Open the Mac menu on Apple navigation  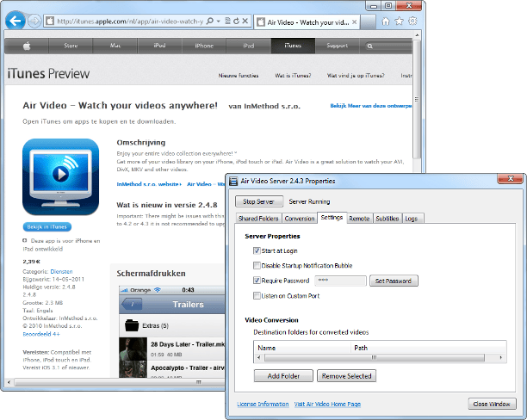click(x=115, y=46)
